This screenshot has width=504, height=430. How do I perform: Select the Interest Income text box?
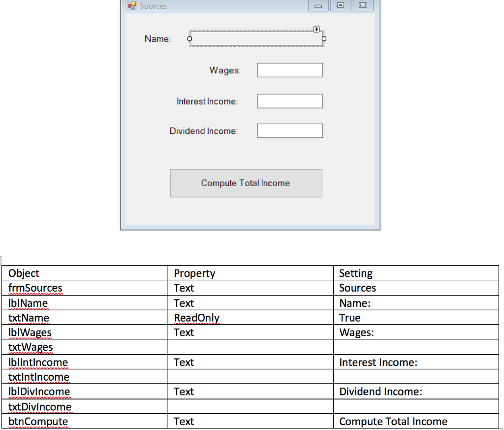tap(289, 101)
